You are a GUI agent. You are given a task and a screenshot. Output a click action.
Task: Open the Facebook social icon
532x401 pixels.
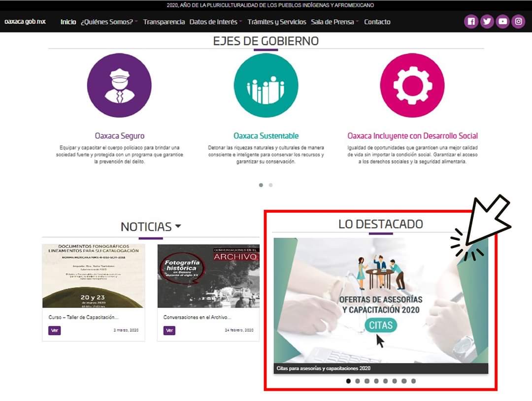[471, 22]
